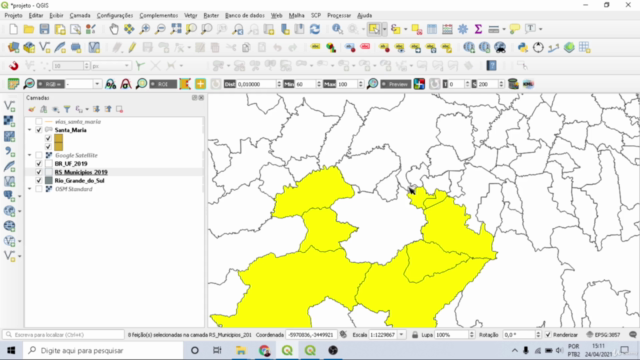Create a new project with the blank page icon
The width and height of the screenshot is (640, 360).
click(x=13, y=29)
